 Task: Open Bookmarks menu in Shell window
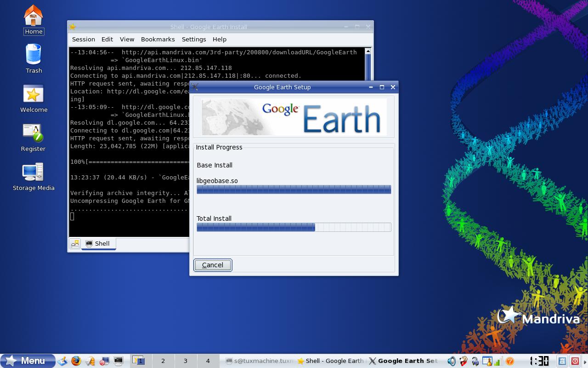coord(158,40)
